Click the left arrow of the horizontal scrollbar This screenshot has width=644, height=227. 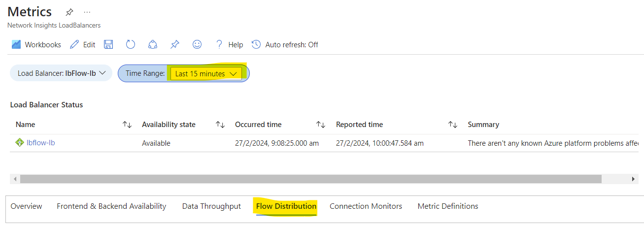pos(15,179)
